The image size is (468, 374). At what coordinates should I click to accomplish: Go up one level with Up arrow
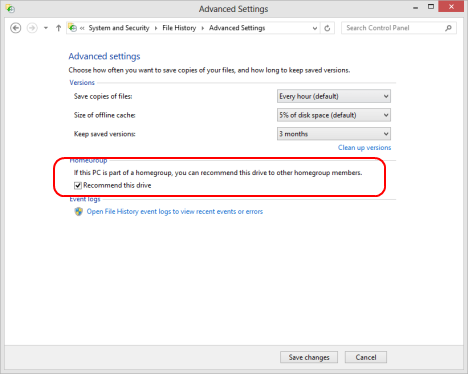(59, 28)
